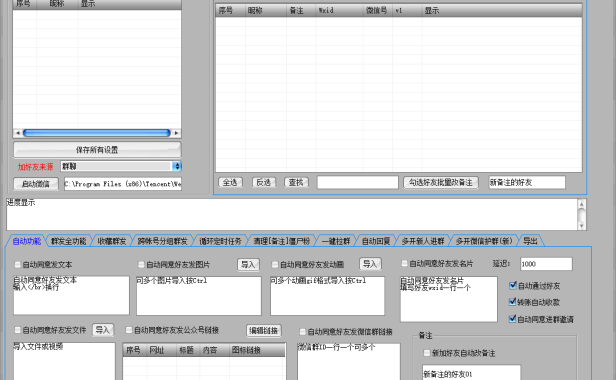Open the 清理[备注]僵尸粉 tab
The height and width of the screenshot is (380, 616).
pos(281,241)
